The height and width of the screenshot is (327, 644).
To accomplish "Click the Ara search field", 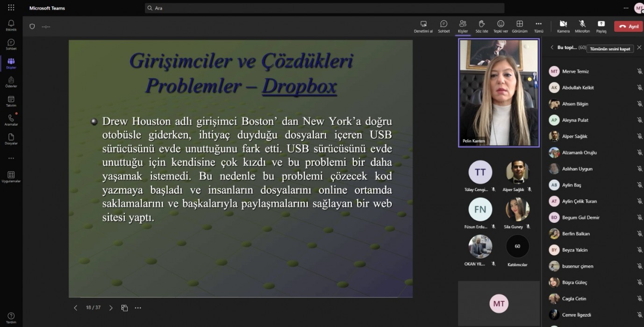I will coord(324,8).
